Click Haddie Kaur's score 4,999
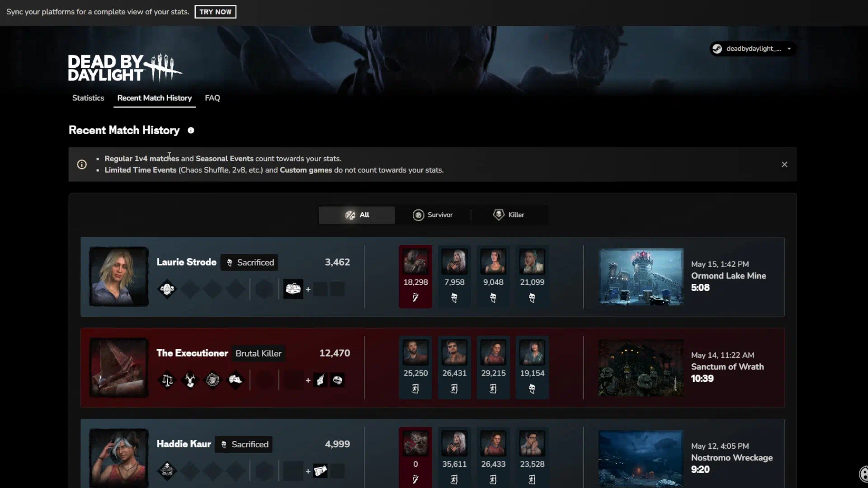This screenshot has height=488, width=868. [x=337, y=444]
